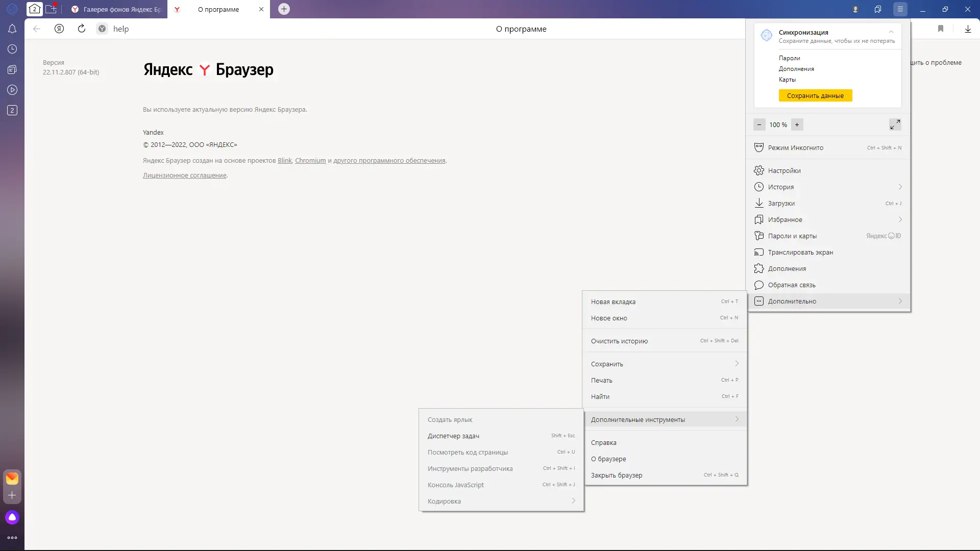Collapse the Синхронизация panel chevron
Screen dimensions: 980x551
(891, 32)
